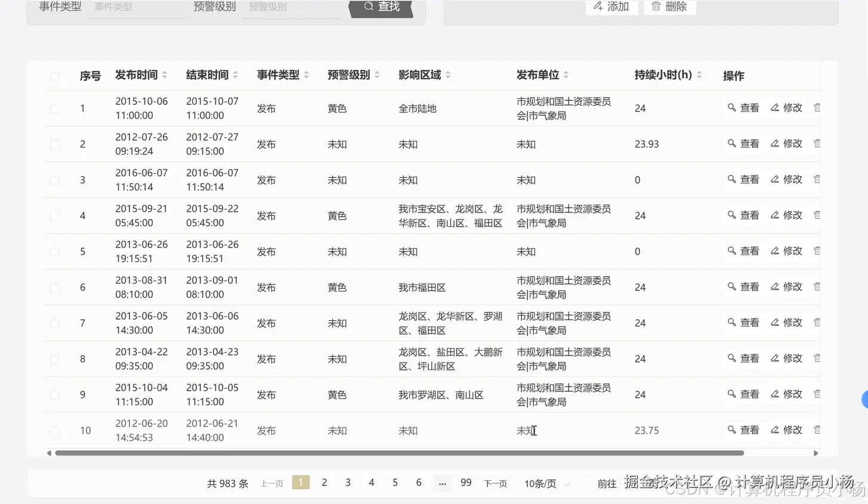Click the magnifier icon beside 查看 in row 10
This screenshot has width=868, height=504.
[x=733, y=430]
